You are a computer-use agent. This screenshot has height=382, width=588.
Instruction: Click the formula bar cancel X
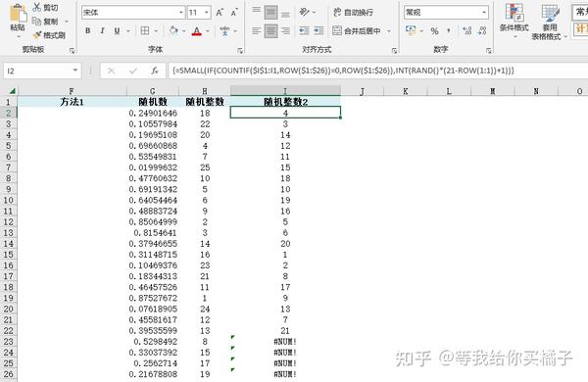(x=111, y=71)
